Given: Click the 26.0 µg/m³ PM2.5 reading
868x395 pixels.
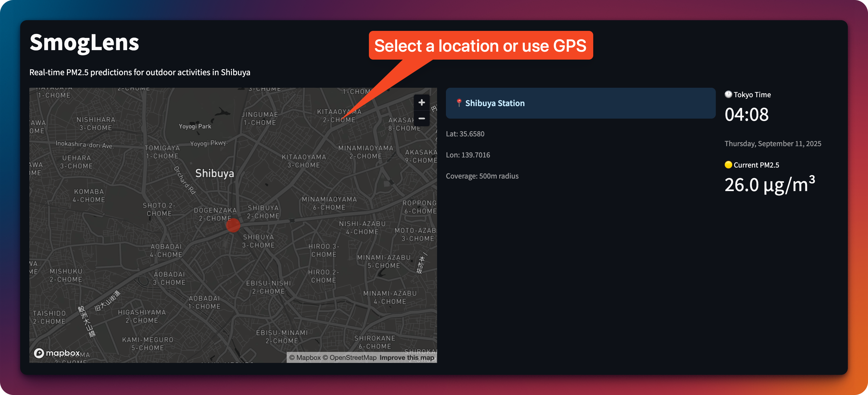Looking at the screenshot, I should (770, 184).
